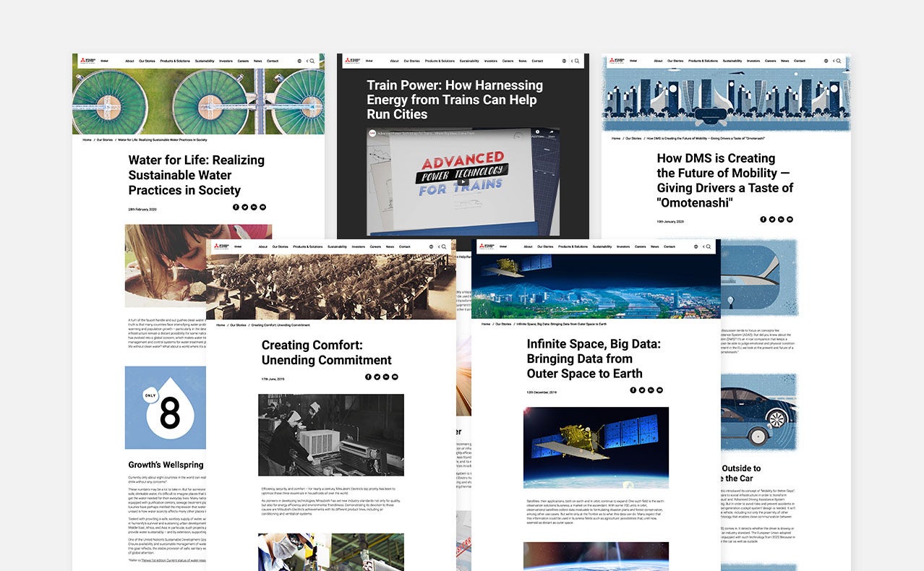Image resolution: width=924 pixels, height=571 pixels.
Task: Click Careers link on the Creating Comfort page
Action: [x=375, y=246]
